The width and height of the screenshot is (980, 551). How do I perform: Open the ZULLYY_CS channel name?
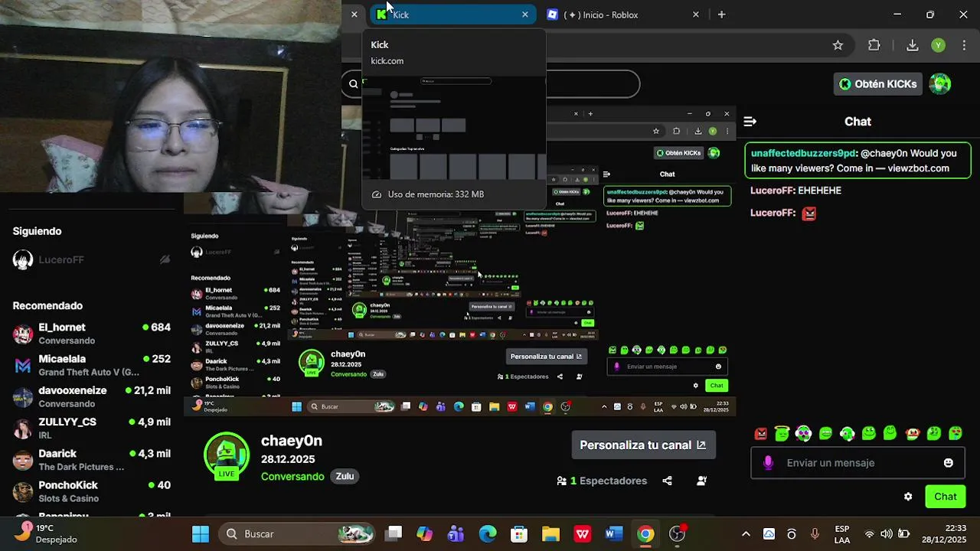67,422
